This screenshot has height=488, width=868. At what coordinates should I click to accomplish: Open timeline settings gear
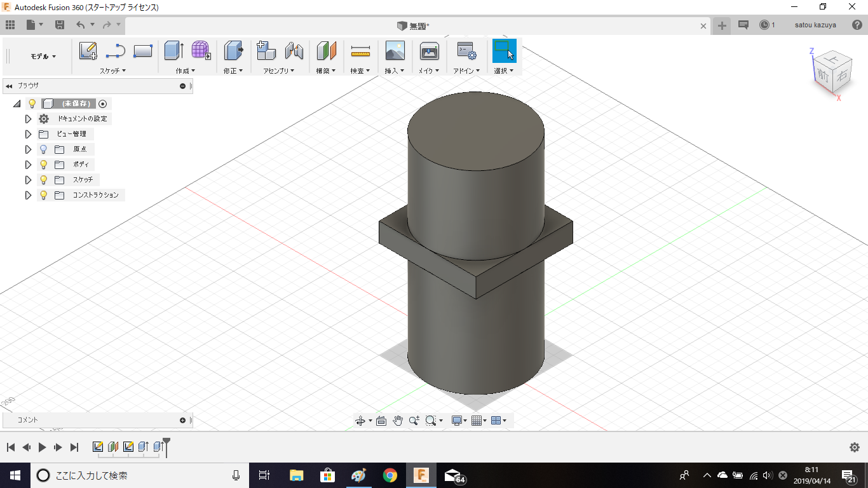[x=855, y=447]
